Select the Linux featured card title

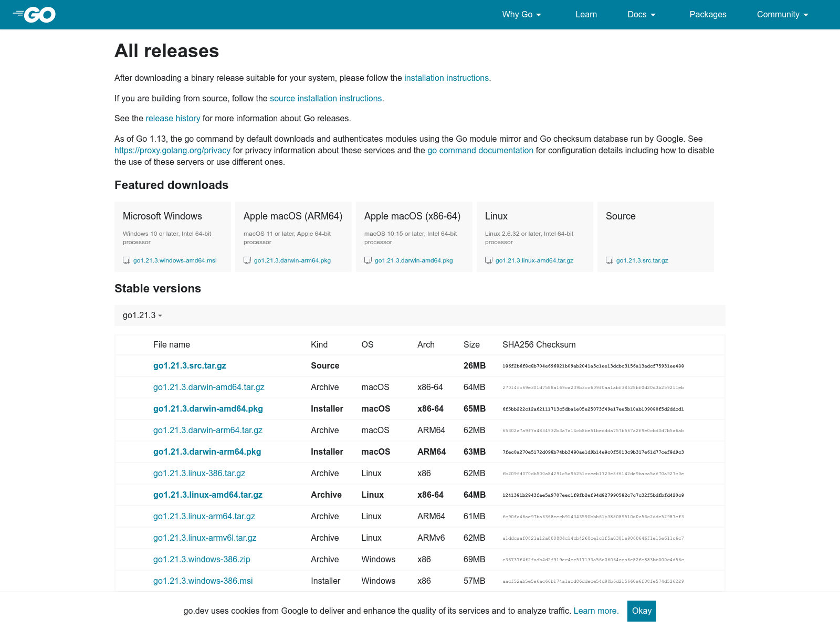(496, 216)
